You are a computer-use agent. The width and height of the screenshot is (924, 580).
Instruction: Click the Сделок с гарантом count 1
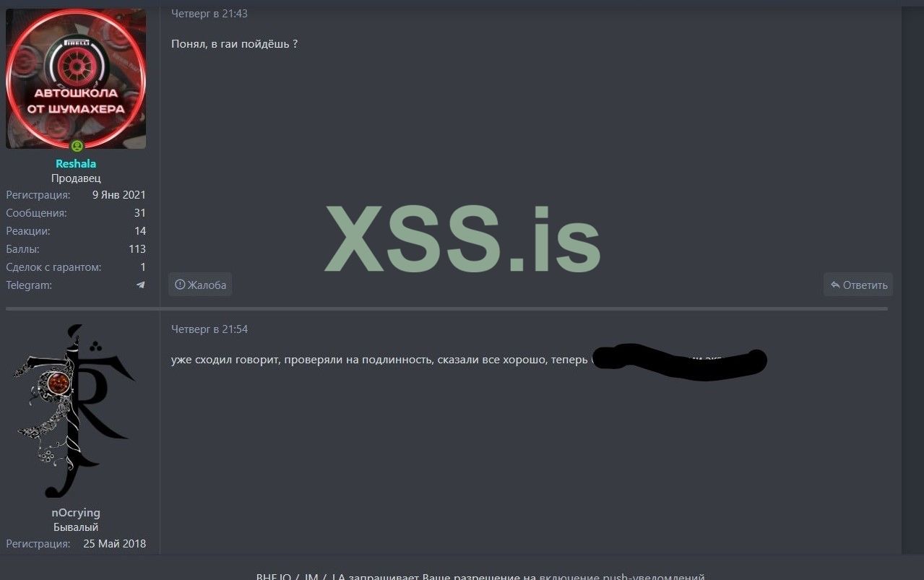click(x=143, y=267)
